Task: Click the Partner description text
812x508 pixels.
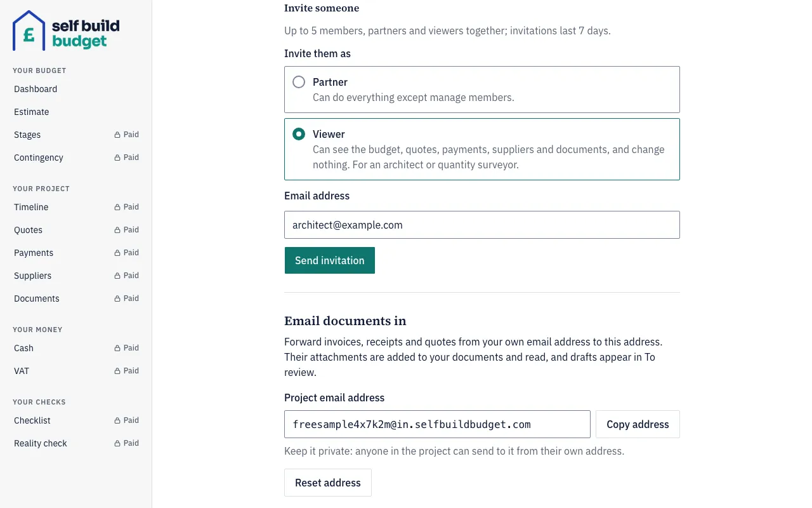Action: (414, 98)
